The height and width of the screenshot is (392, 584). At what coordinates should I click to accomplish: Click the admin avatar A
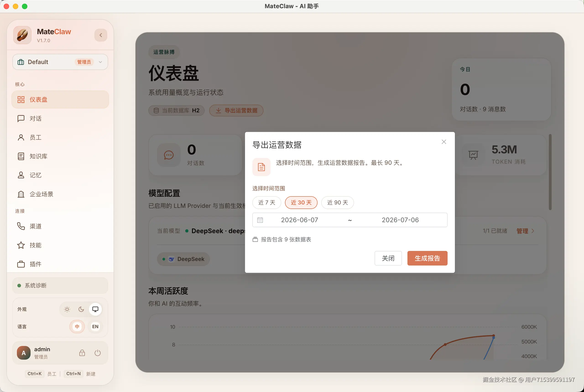tap(23, 353)
